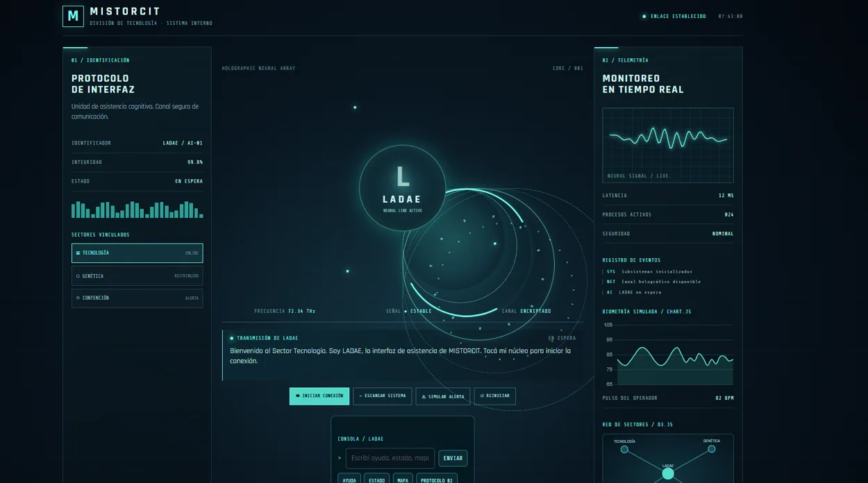Click the central LADAE node in network graph
Screen dimensions: 868x483
click(x=668, y=474)
